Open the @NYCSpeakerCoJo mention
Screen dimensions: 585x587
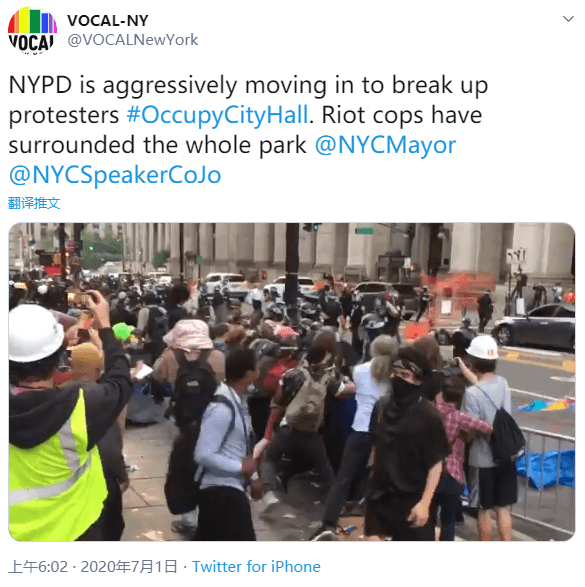pos(115,175)
